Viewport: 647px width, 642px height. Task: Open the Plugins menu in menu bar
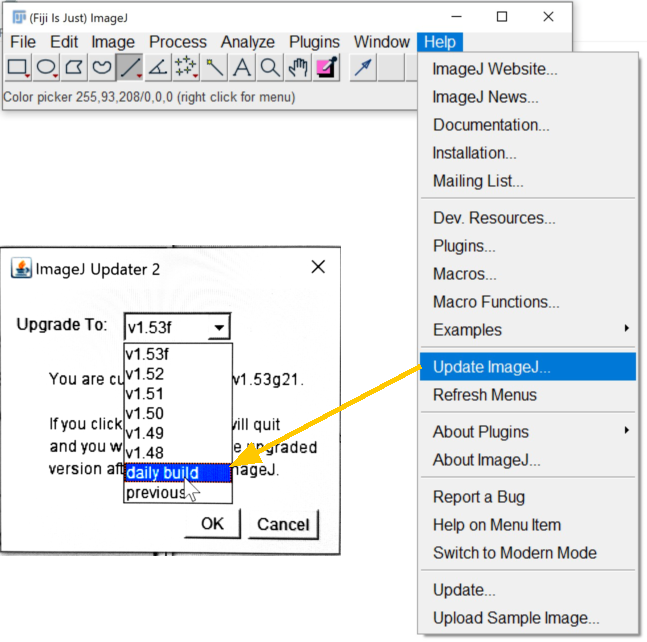pos(314,42)
